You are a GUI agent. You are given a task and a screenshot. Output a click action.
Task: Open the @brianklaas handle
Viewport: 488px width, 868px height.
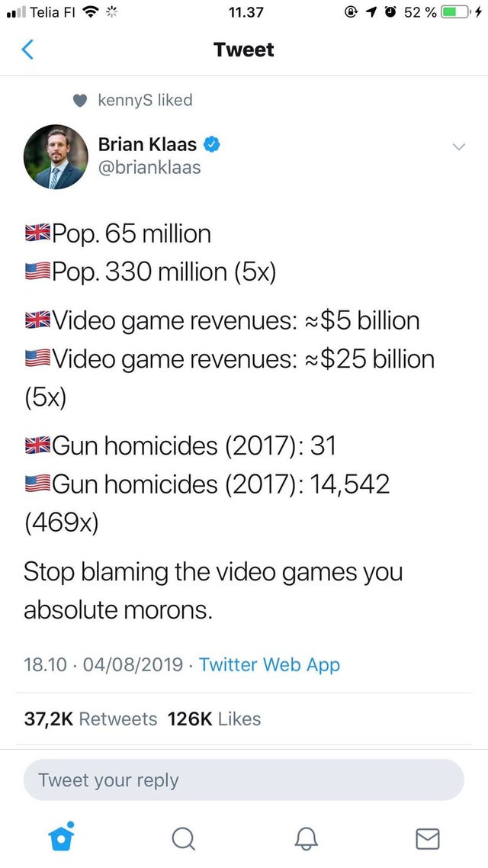click(x=149, y=167)
